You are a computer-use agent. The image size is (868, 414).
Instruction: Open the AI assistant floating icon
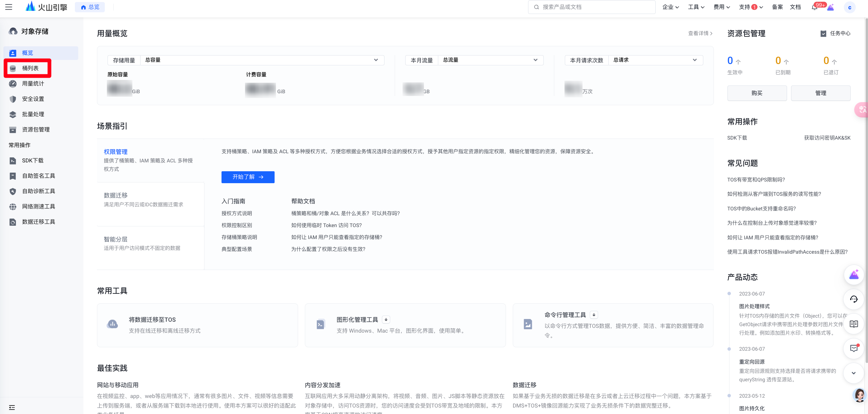click(854, 274)
